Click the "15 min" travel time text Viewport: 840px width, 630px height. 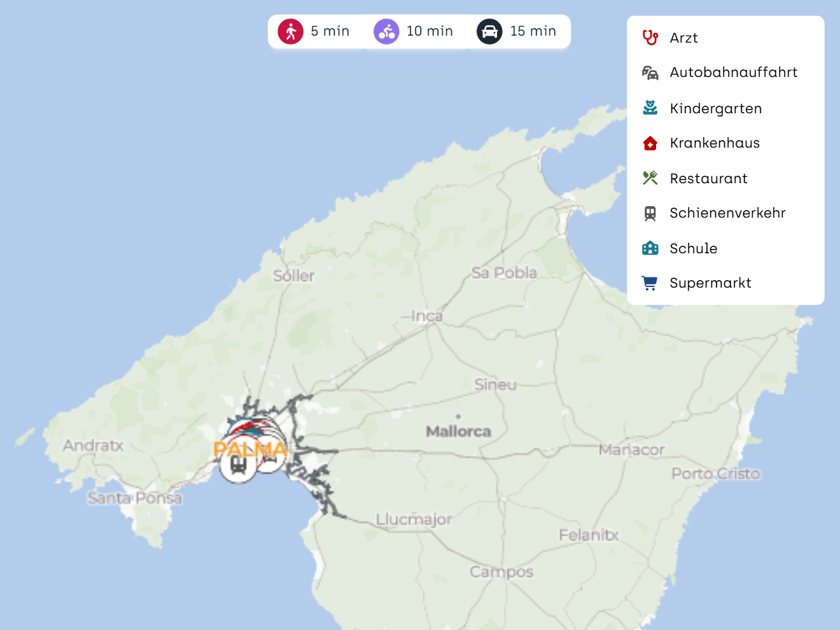(x=533, y=31)
